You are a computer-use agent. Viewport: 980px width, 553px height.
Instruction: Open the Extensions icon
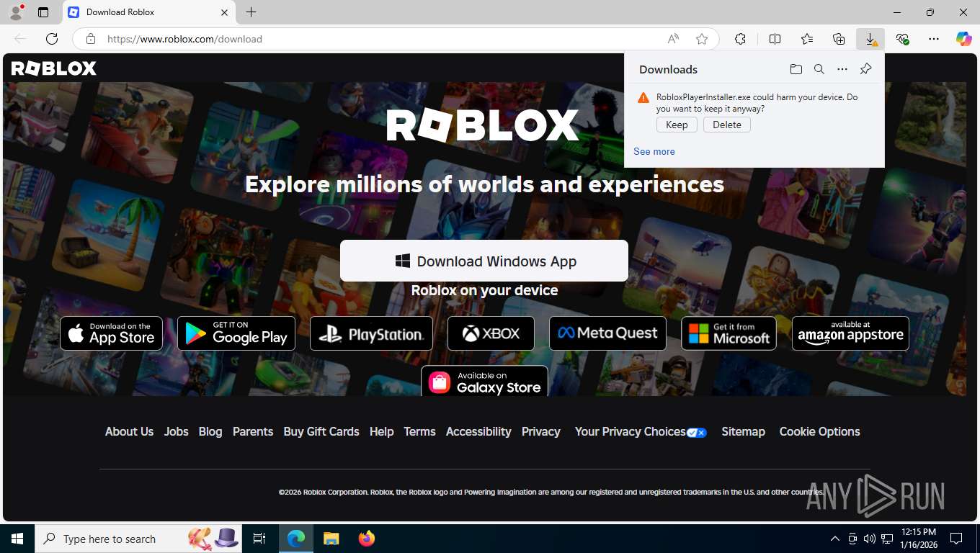740,39
